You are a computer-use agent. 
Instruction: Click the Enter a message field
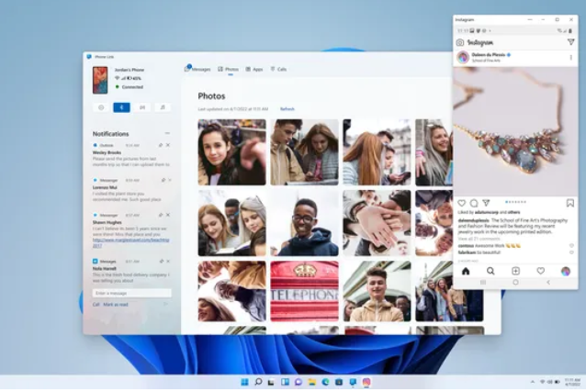coord(132,293)
